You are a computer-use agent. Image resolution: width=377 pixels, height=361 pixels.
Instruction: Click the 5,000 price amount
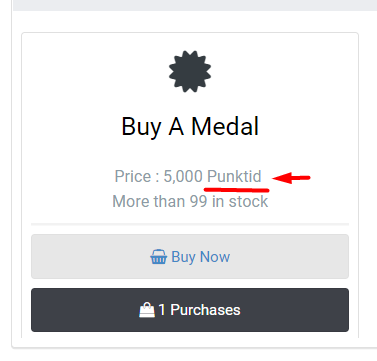tap(183, 177)
